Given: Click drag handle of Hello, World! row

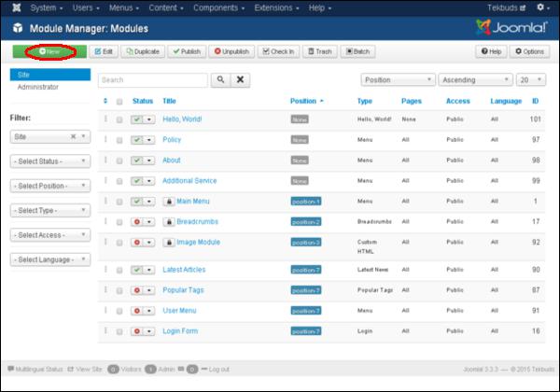Looking at the screenshot, I should (x=105, y=119).
